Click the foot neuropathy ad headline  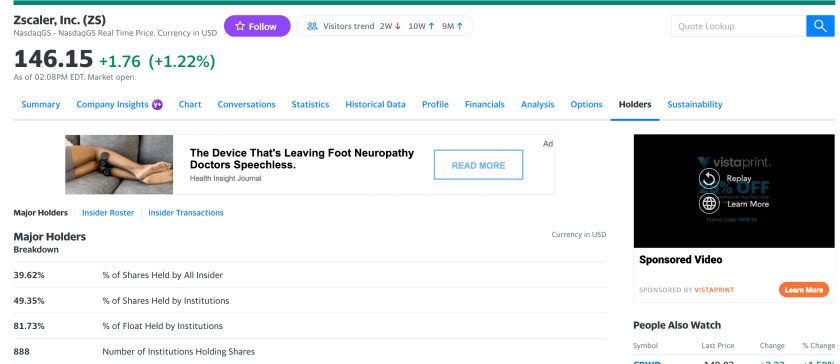302,159
